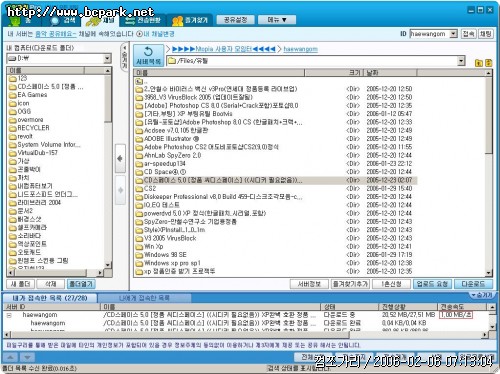Open the home tab with the green icon
The image size is (500, 374).
click(21, 20)
